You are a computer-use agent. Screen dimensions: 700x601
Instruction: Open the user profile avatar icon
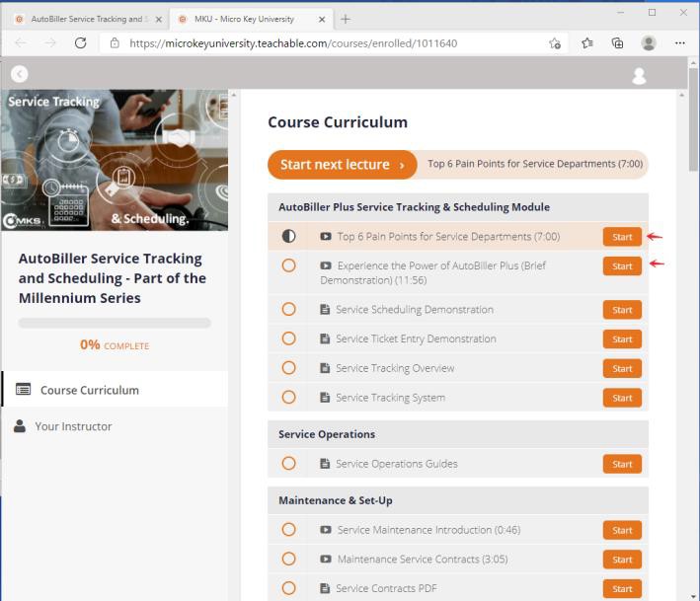click(x=639, y=76)
